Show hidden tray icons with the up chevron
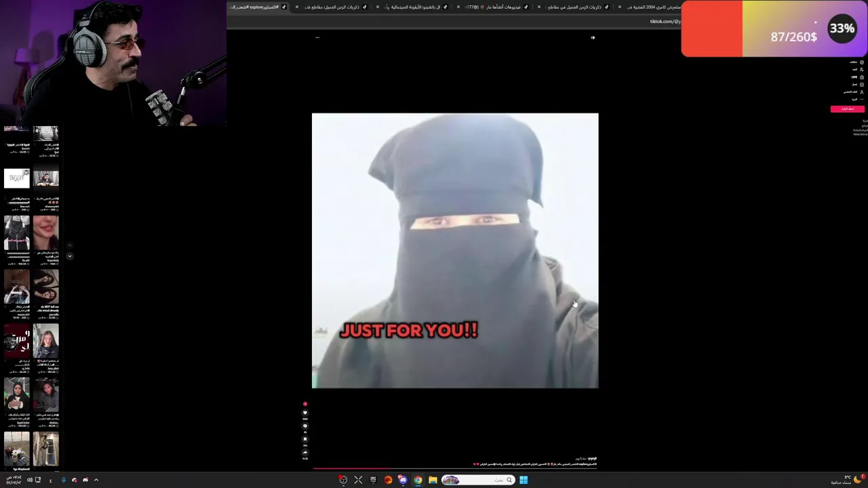 pyautogui.click(x=96, y=480)
